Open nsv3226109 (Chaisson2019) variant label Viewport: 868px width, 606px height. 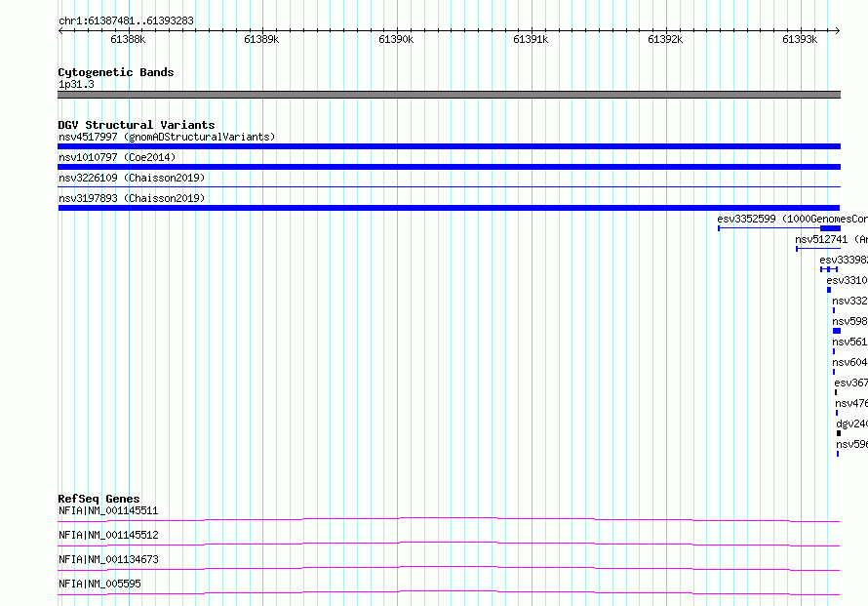point(132,178)
